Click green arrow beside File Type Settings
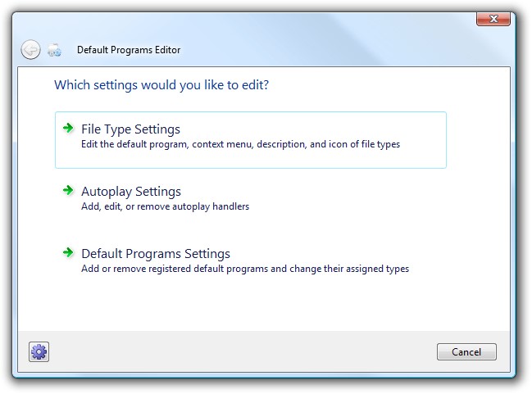The height and width of the screenshot is (394, 532). [x=68, y=129]
